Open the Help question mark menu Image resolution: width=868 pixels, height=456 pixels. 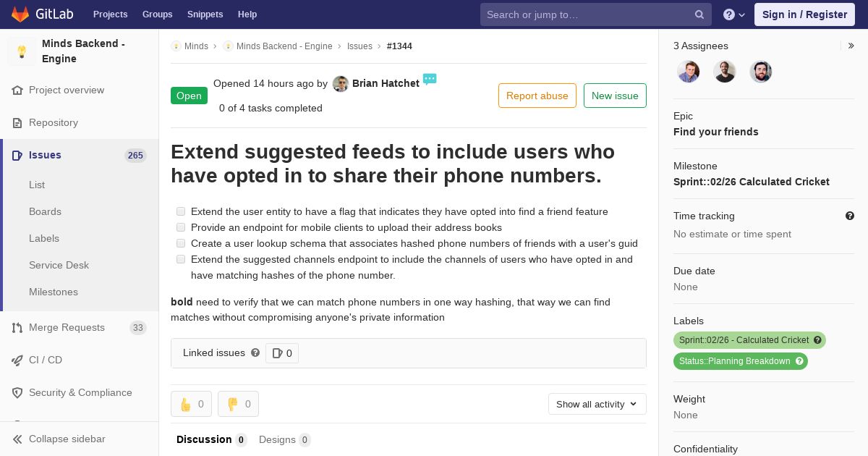(x=733, y=14)
